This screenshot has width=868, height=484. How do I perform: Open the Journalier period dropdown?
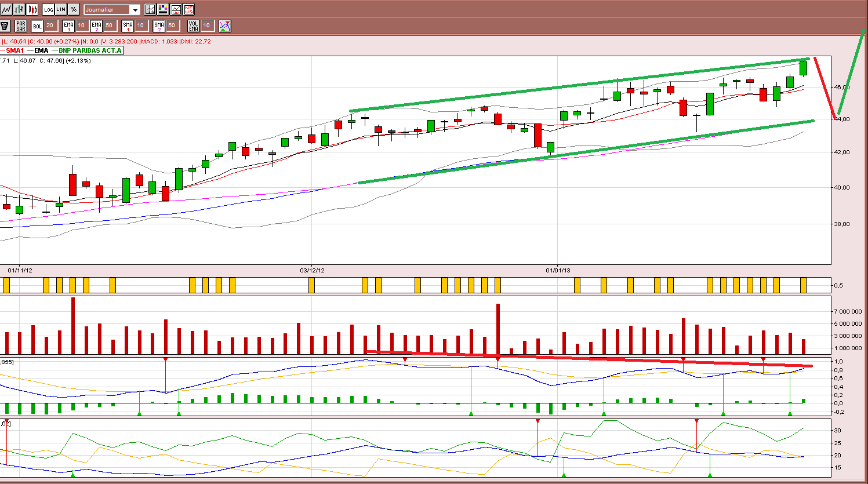[112, 9]
